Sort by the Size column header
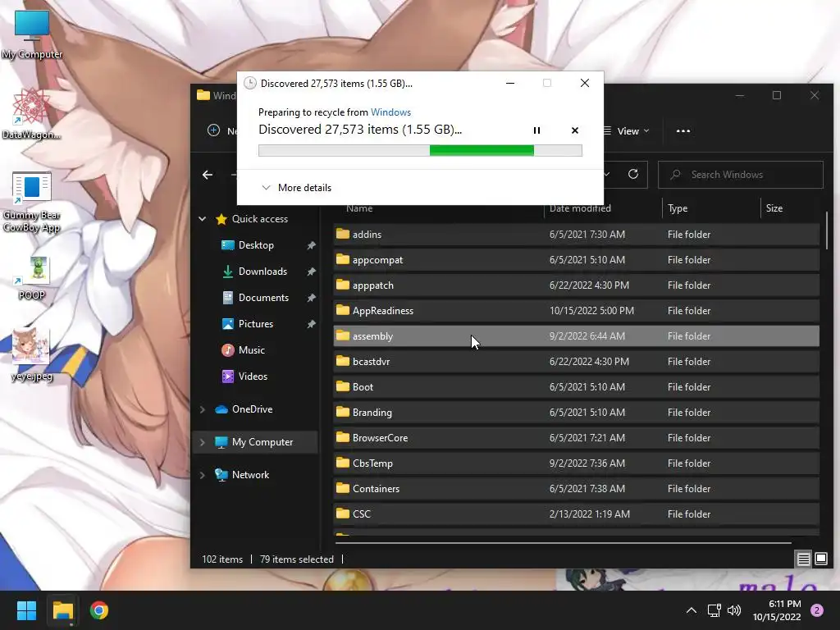Viewport: 840px width, 630px height. [774, 208]
